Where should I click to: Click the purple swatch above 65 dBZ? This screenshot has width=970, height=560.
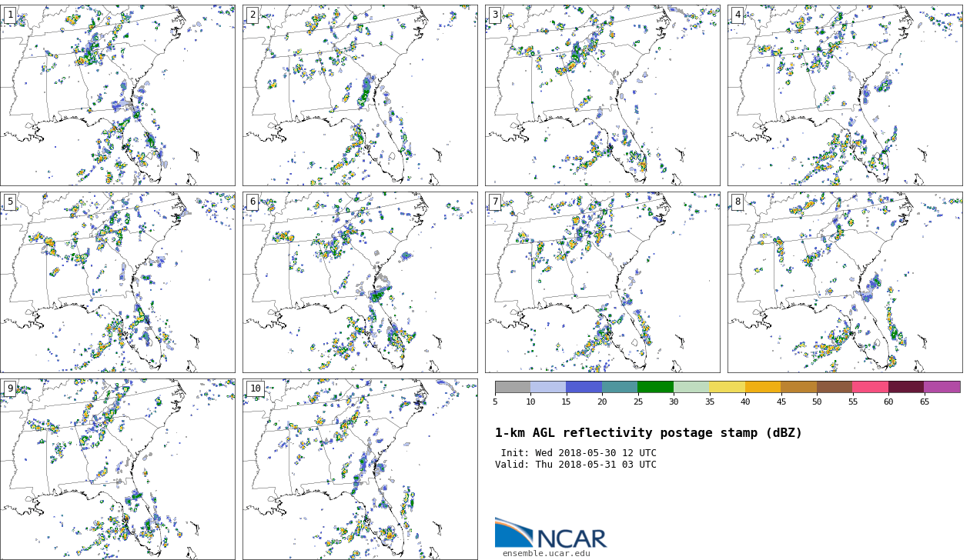pyautogui.click(x=942, y=387)
